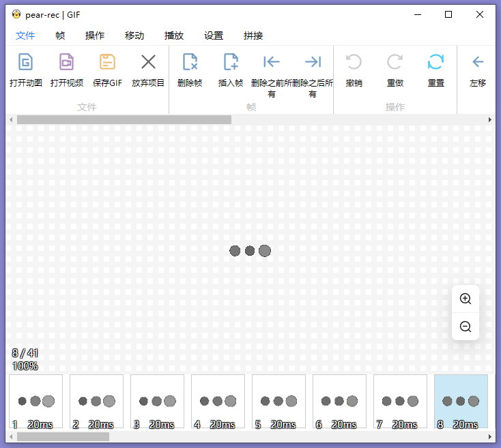Screen dimensions: 501x448
Task: Click the 打开视频 open video icon
Action: [x=66, y=62]
